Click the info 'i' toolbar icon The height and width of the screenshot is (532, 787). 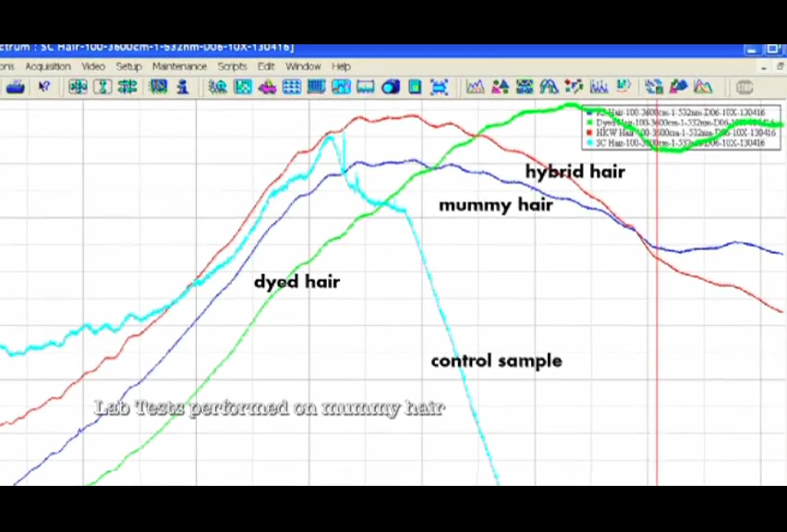coord(183,87)
